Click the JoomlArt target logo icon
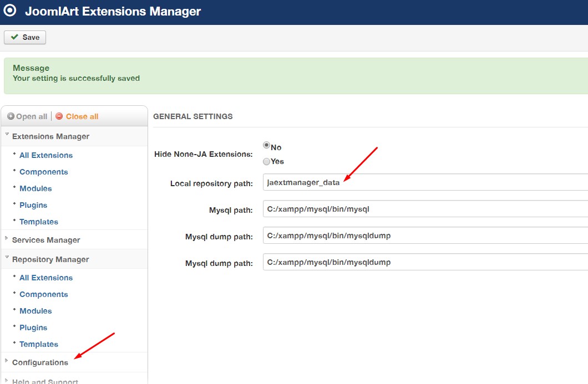588x384 pixels. point(10,11)
